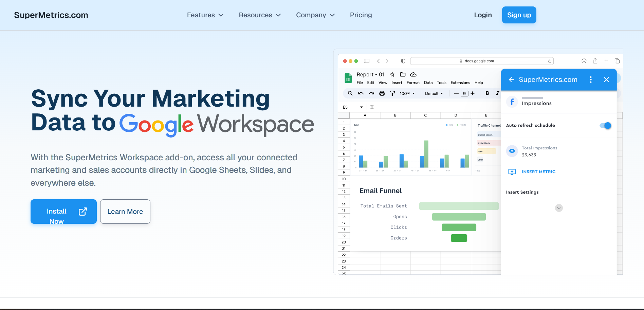Click the Orders funnel bar

click(459, 238)
